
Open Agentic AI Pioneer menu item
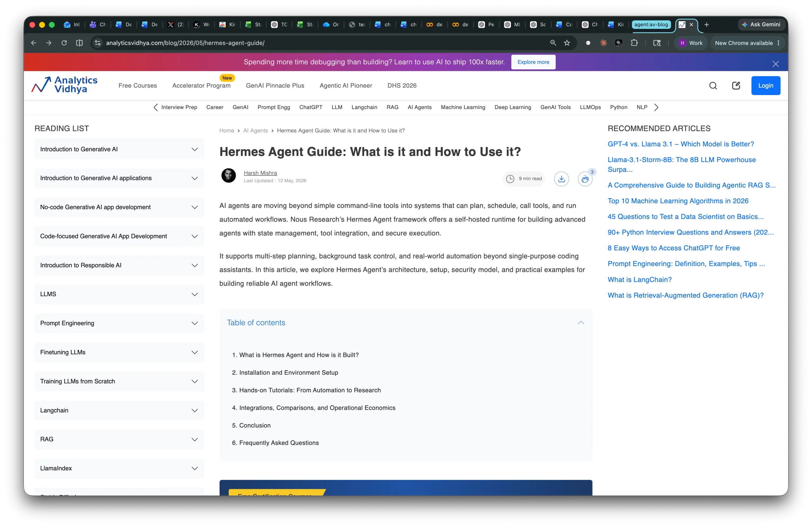tap(346, 86)
